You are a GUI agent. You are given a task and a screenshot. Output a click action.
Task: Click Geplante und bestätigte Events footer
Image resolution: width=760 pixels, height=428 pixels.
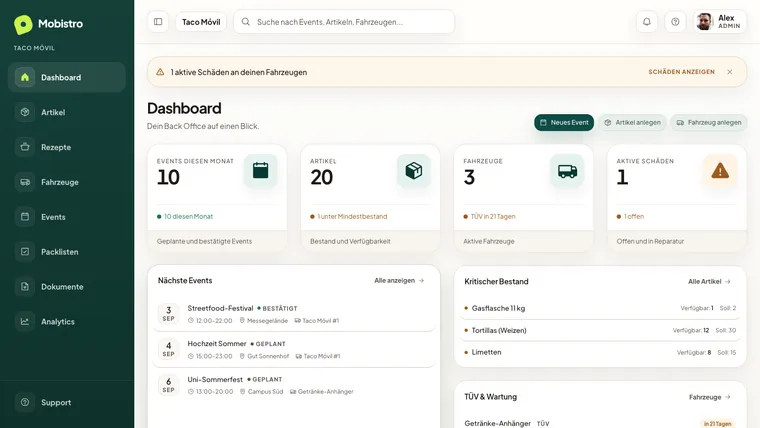point(204,241)
